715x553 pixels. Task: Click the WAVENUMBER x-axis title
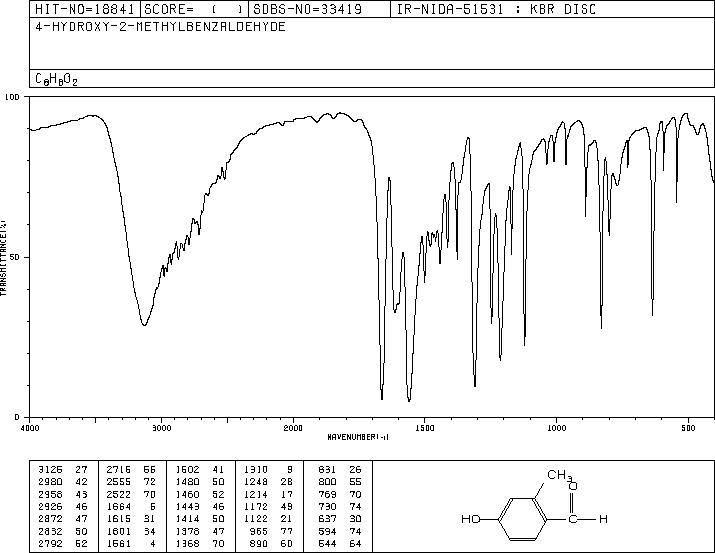click(358, 437)
